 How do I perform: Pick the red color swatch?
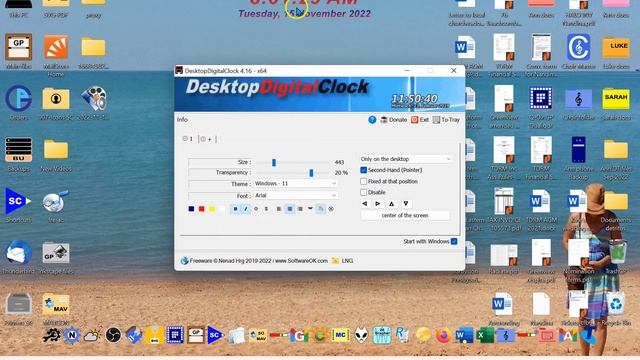[202, 209]
